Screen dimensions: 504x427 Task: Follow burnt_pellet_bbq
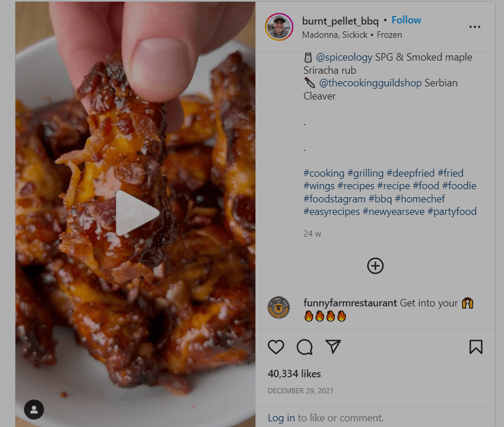pos(406,19)
